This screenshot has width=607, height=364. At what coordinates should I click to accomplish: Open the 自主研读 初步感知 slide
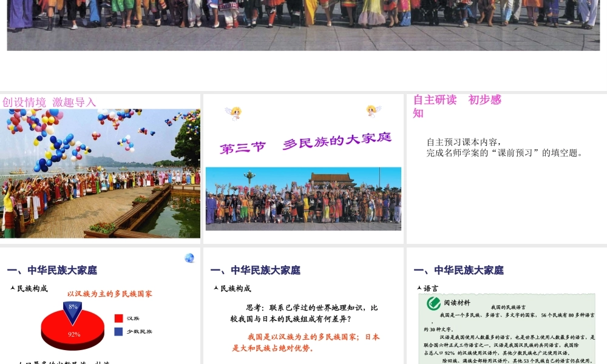click(x=507, y=169)
